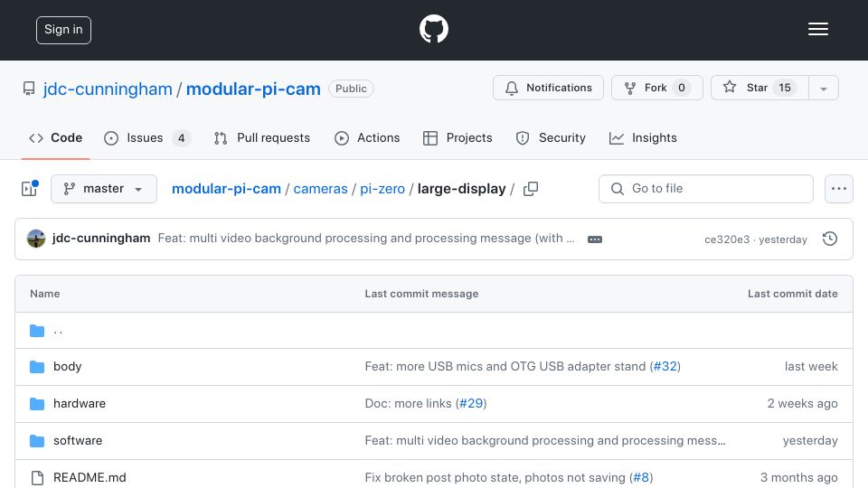Expand the star lists dropdown arrow
Image resolution: width=868 pixels, height=488 pixels.
pos(823,88)
